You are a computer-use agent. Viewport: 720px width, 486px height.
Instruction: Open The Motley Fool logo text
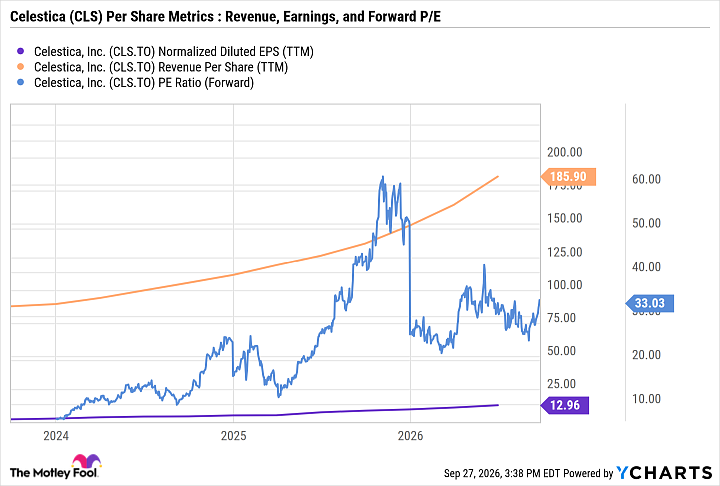tap(53, 473)
